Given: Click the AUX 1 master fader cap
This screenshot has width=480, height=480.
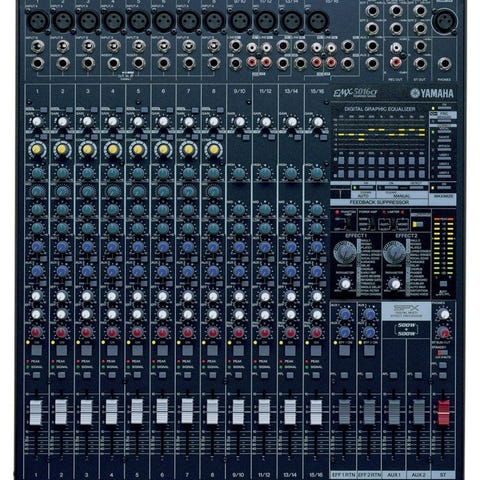Looking at the screenshot, I should click(x=394, y=413).
